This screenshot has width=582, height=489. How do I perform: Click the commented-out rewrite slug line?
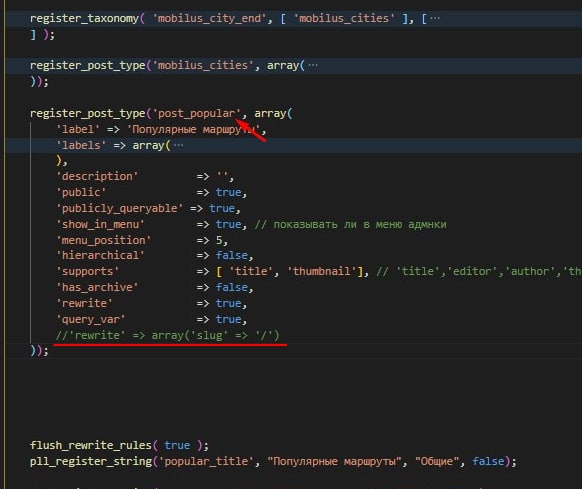tap(167, 335)
